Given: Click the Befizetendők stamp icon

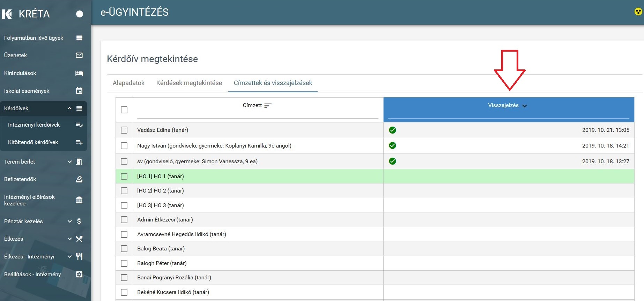Looking at the screenshot, I should point(79,179).
